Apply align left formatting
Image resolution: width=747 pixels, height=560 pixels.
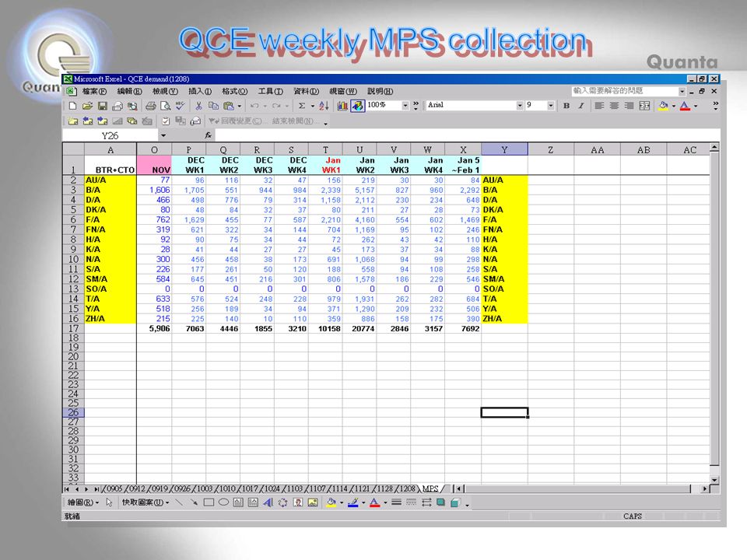tap(599, 106)
